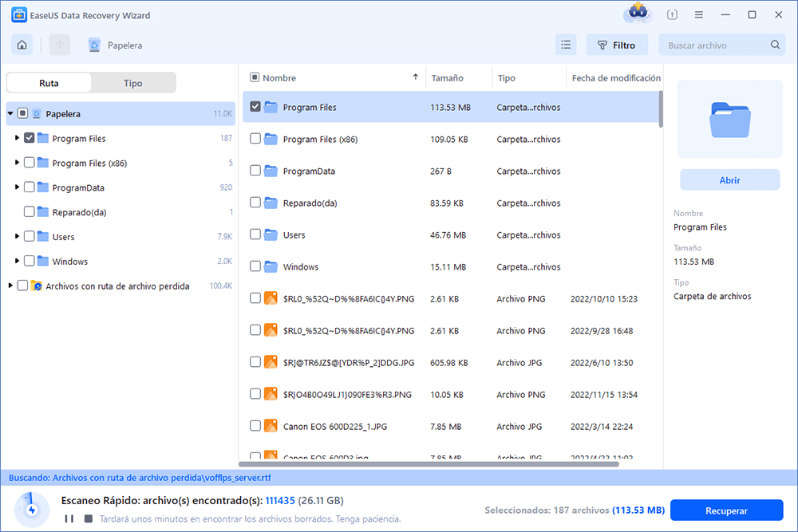Expand ProgramData in the tree

17,187
